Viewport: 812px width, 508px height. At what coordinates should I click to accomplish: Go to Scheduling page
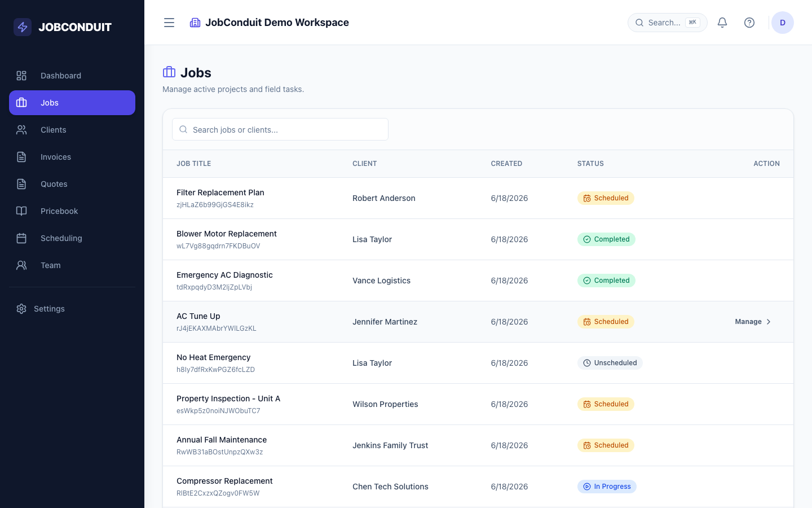[72, 238]
